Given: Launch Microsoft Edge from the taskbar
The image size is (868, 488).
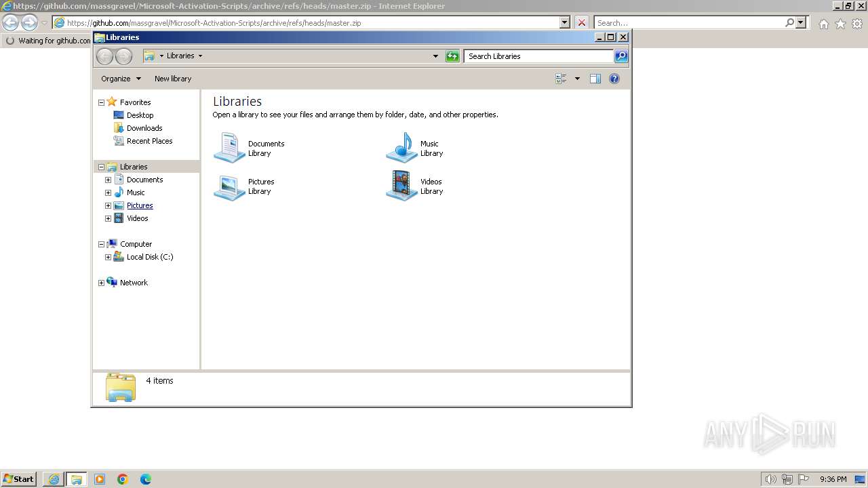Looking at the screenshot, I should 146,479.
